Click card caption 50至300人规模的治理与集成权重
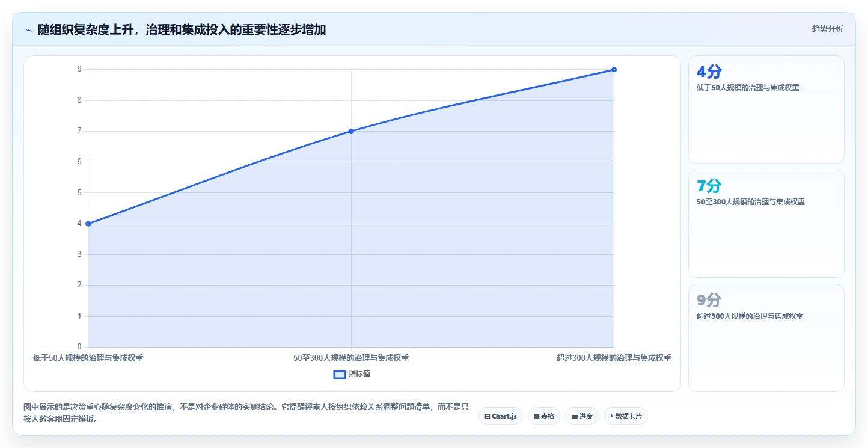Image resolution: width=868 pixels, height=448 pixels. [x=751, y=202]
